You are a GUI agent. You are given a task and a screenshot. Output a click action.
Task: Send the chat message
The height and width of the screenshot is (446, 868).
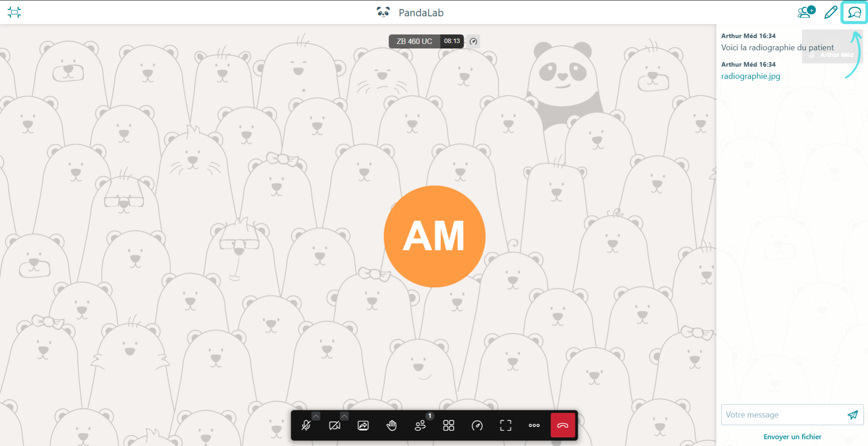click(x=853, y=415)
